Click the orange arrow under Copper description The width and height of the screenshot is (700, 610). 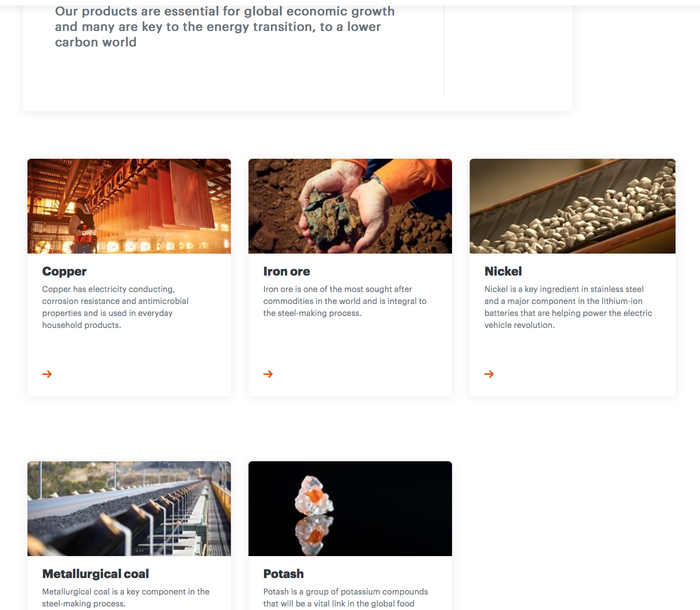click(x=47, y=374)
